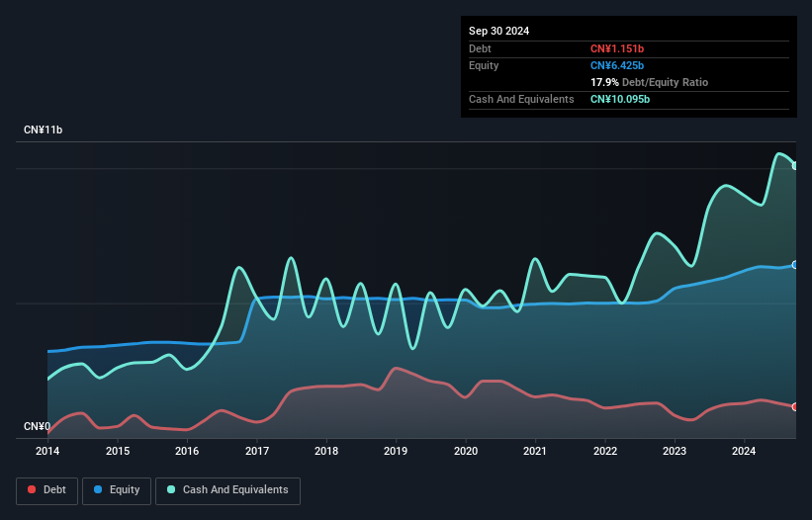Viewport: 812px width, 520px height.
Task: Select the blue Equity endpoint marker
Action: [795, 265]
